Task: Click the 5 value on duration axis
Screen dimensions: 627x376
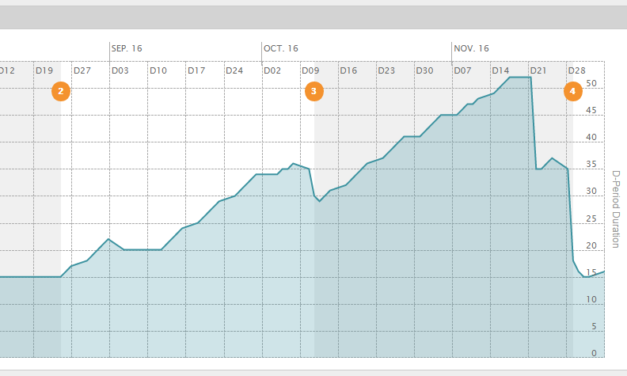Action: pos(594,326)
